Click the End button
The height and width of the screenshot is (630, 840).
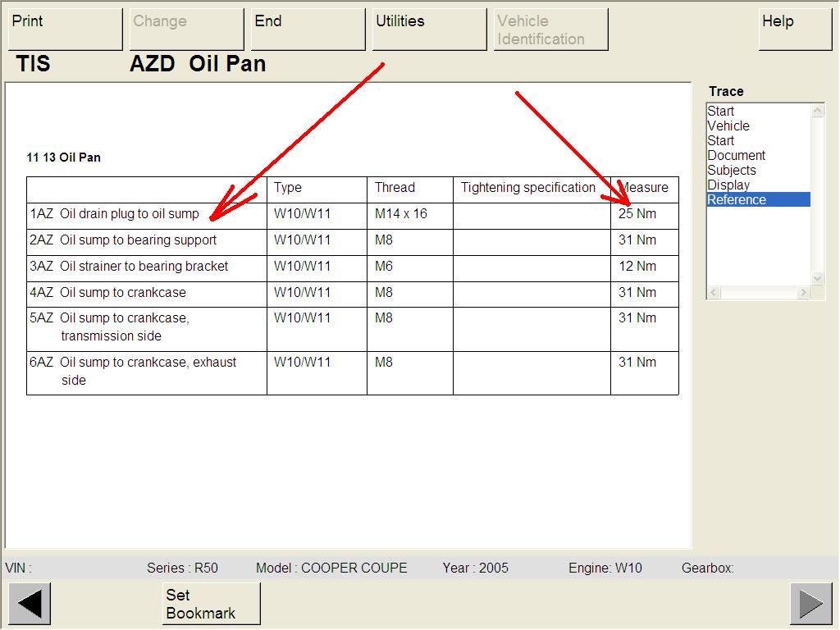tap(308, 30)
